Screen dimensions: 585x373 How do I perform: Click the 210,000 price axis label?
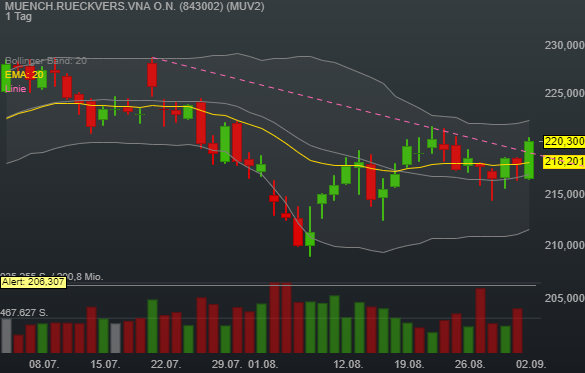[564, 245]
